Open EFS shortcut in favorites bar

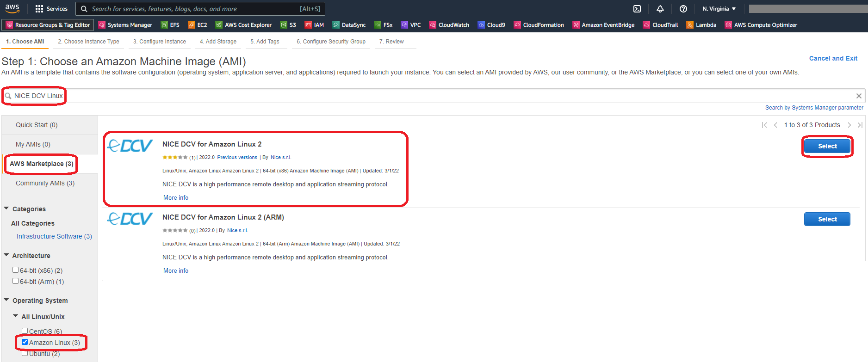pos(170,25)
